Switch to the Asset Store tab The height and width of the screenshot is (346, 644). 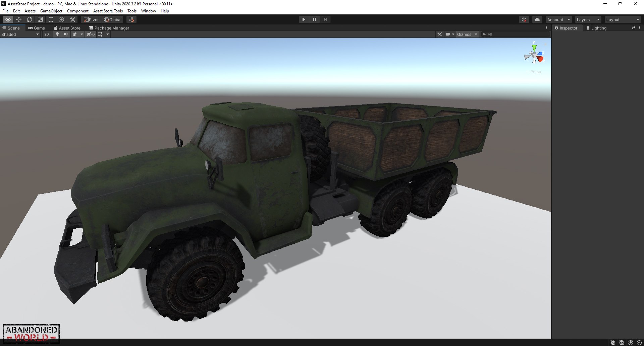click(x=67, y=28)
